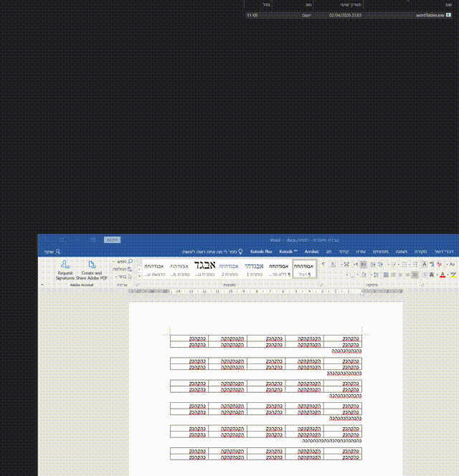Open the bullet list dropdown arrow

click(x=410, y=265)
